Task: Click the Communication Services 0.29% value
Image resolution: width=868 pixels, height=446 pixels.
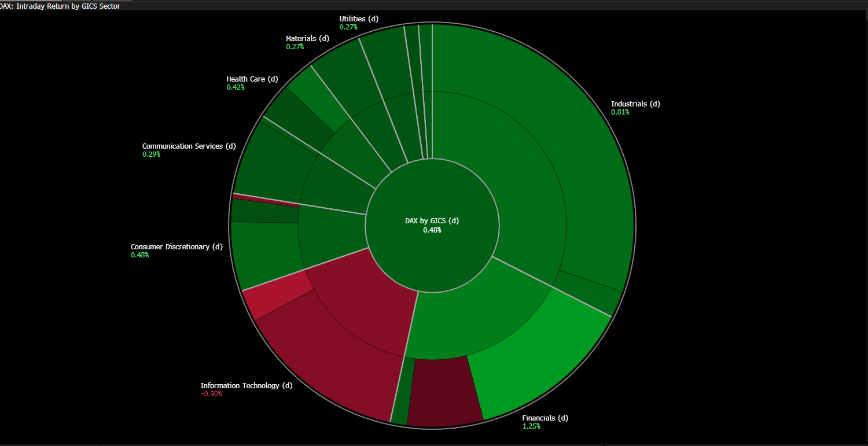Action: pyautogui.click(x=151, y=154)
